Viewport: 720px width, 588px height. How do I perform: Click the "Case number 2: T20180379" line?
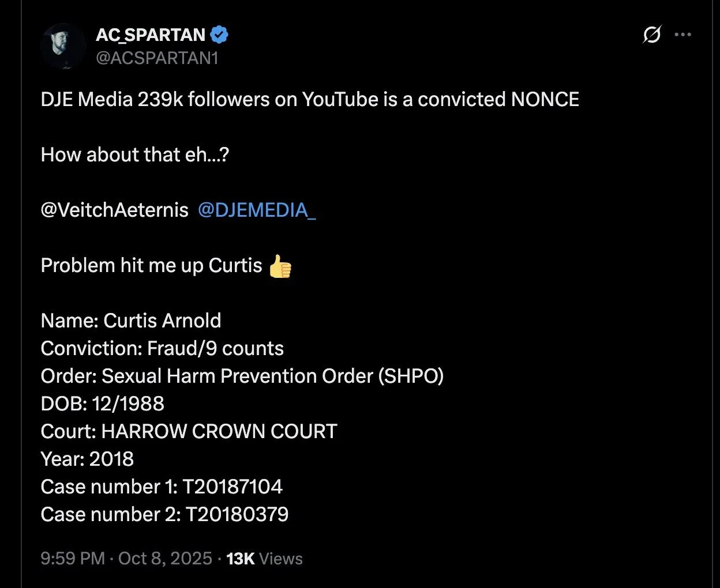click(x=164, y=515)
